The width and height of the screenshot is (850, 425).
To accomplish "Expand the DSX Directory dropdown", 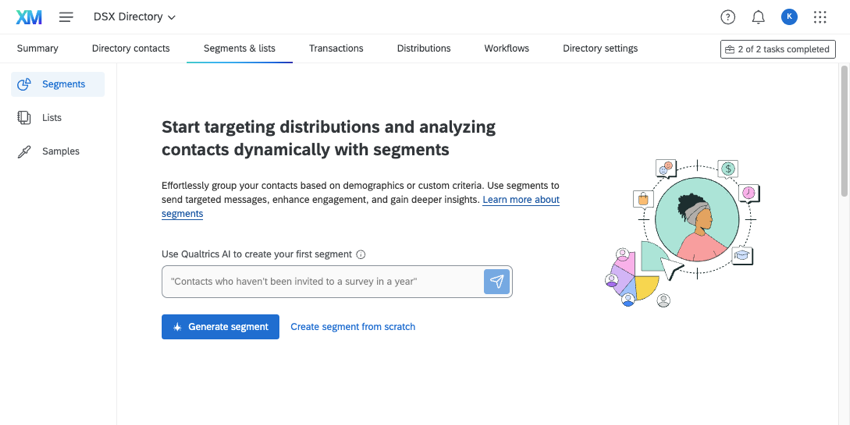I will 134,17.
